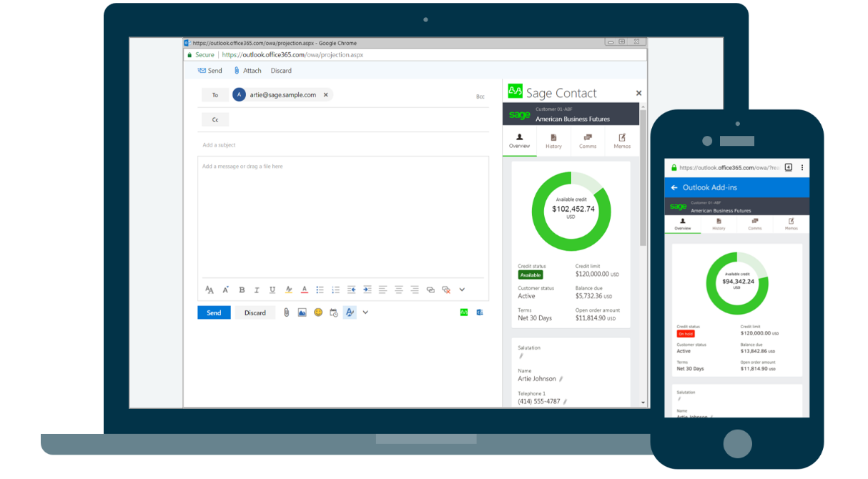Open the phone browser three-dot menu
The width and height of the screenshot is (868, 479).
[x=802, y=167]
